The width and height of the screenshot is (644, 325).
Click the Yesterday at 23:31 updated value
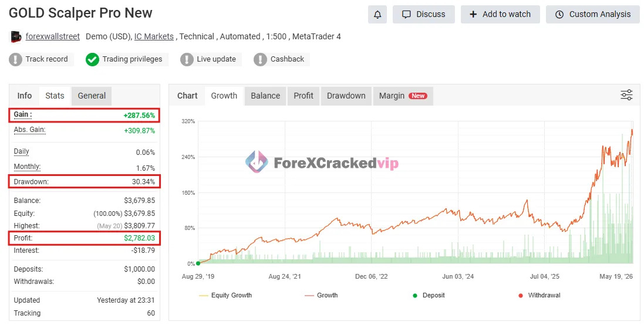click(x=126, y=300)
